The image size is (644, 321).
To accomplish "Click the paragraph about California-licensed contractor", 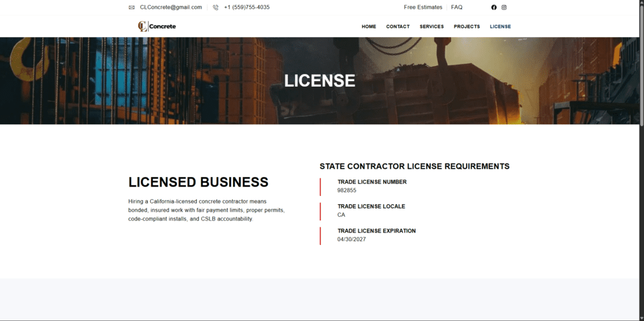I will (x=206, y=210).
